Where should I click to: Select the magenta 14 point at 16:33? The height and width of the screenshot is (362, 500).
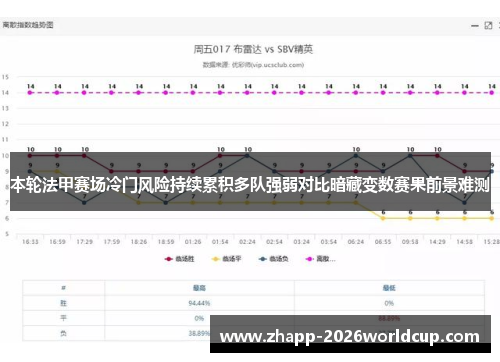(x=30, y=93)
